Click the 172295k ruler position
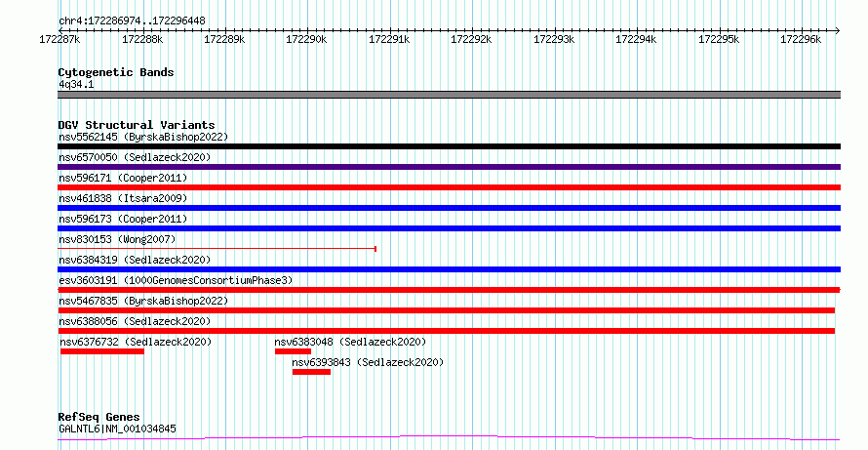The width and height of the screenshot is (868, 450). point(719,40)
